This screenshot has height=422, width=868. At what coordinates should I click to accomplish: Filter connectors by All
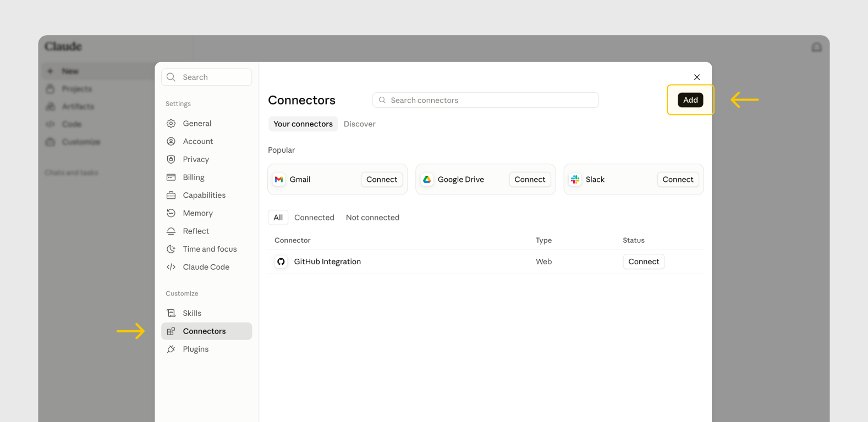278,218
